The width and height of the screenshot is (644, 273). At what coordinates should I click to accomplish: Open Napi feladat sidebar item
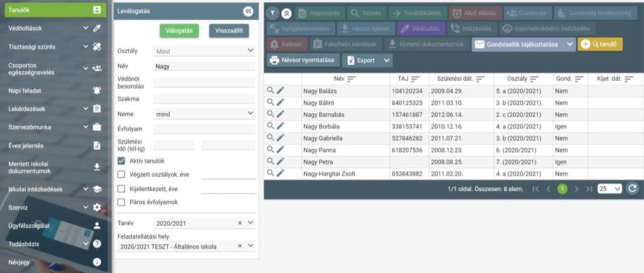point(55,91)
